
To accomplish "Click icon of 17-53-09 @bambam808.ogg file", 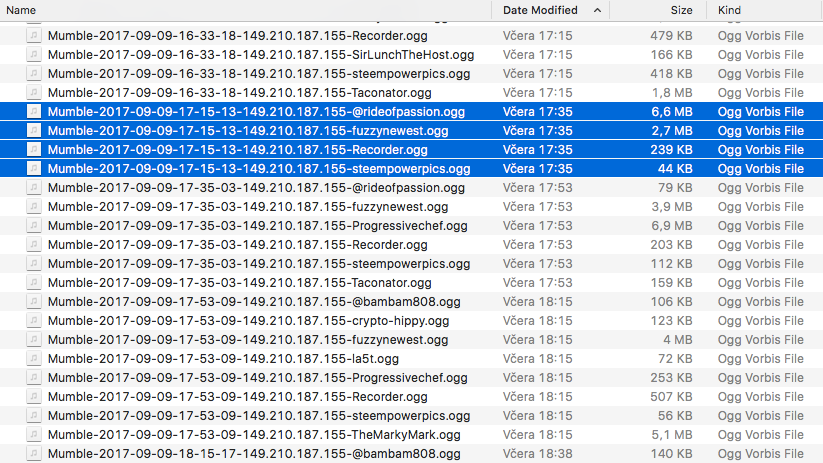I will [34, 301].
